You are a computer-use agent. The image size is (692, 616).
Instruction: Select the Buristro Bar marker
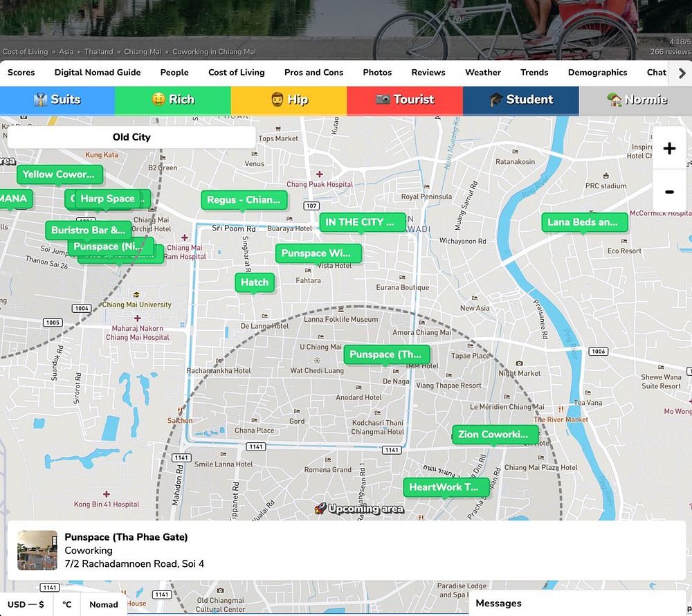pyautogui.click(x=89, y=230)
